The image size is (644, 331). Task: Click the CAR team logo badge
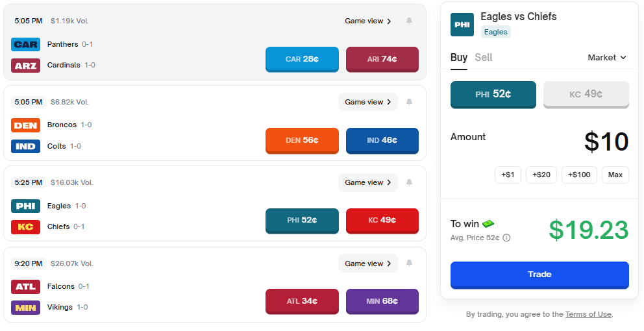[x=25, y=44]
